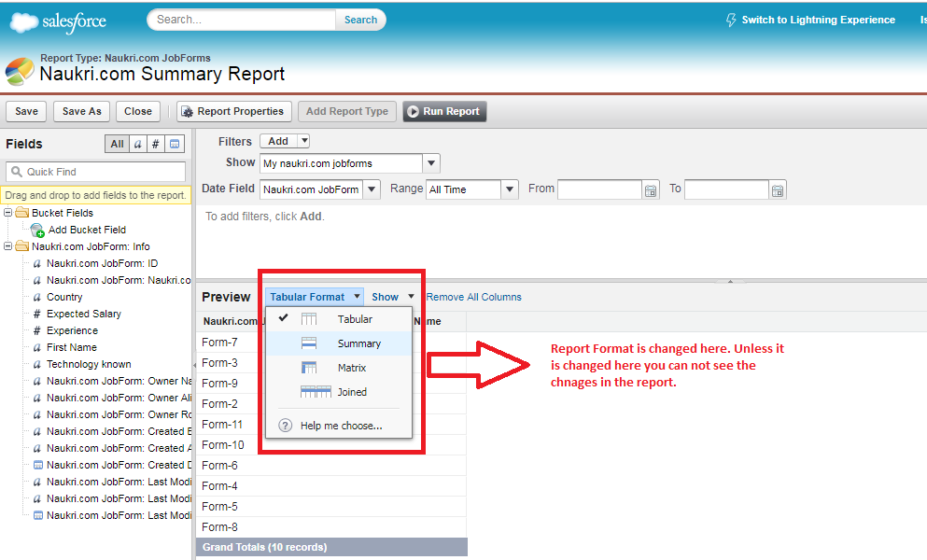927x560 pixels.
Task: Click the Help me choose question icon
Action: pyautogui.click(x=285, y=426)
